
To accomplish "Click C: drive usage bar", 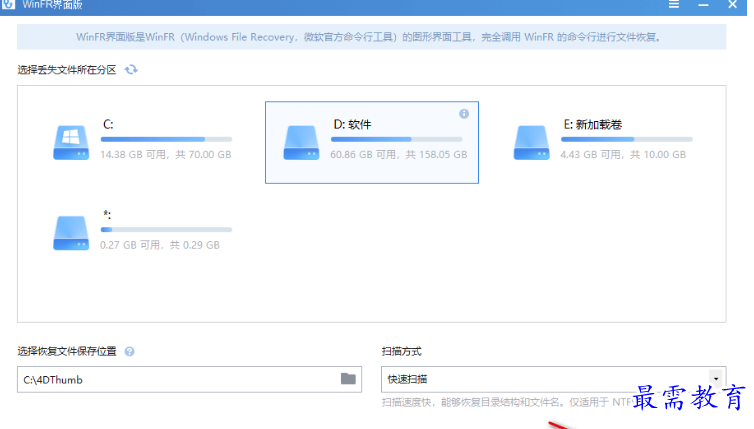I will click(x=166, y=139).
